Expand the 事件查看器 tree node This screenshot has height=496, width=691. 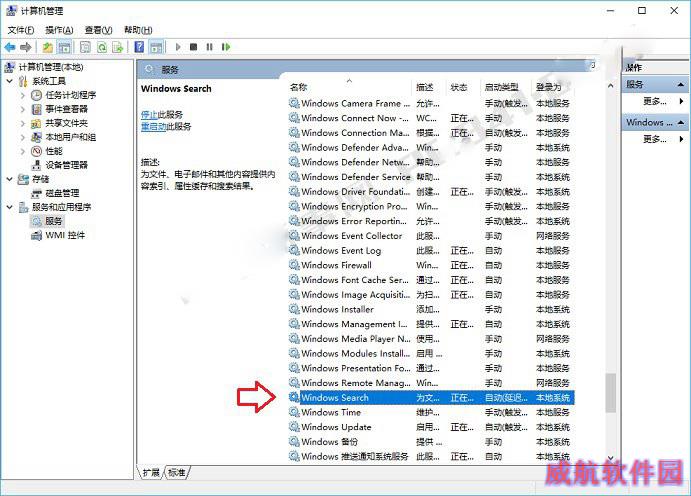pyautogui.click(x=23, y=109)
